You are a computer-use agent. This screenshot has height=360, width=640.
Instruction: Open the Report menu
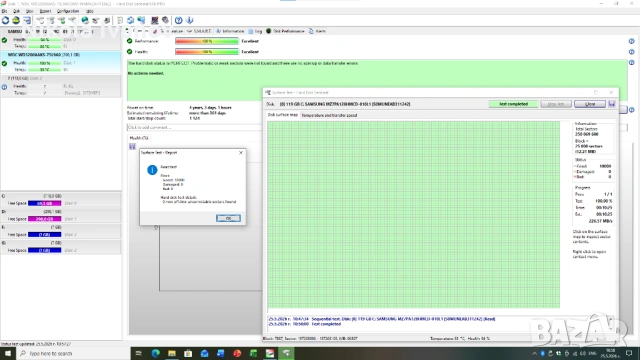click(x=45, y=11)
